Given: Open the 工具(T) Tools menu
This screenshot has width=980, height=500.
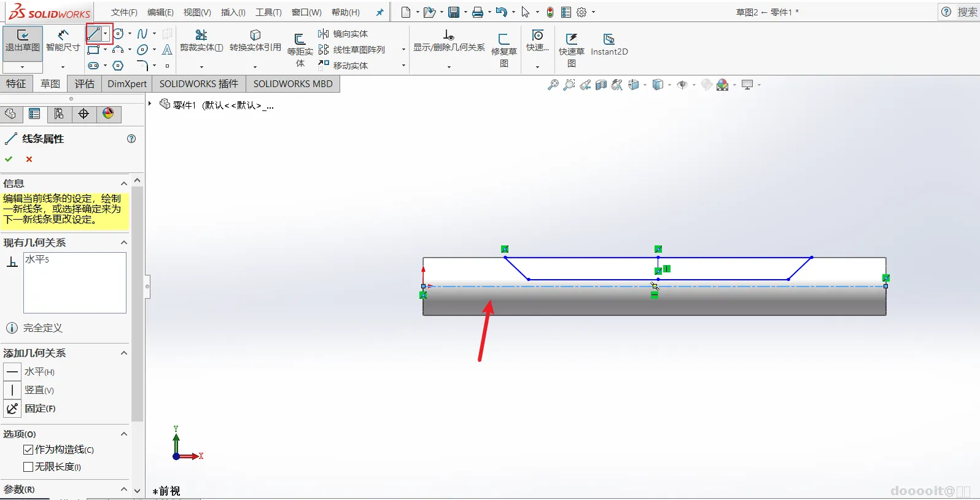Looking at the screenshot, I should (268, 12).
